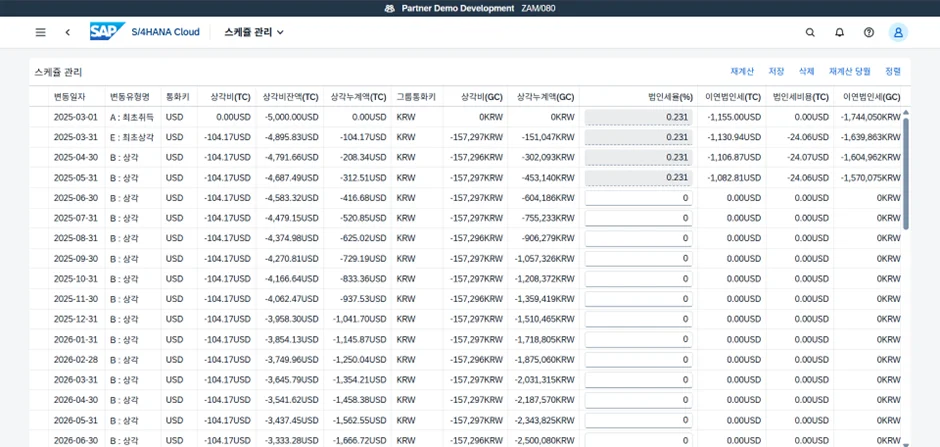Open the user profile avatar
Screen dimensions: 940x447
coord(898,32)
